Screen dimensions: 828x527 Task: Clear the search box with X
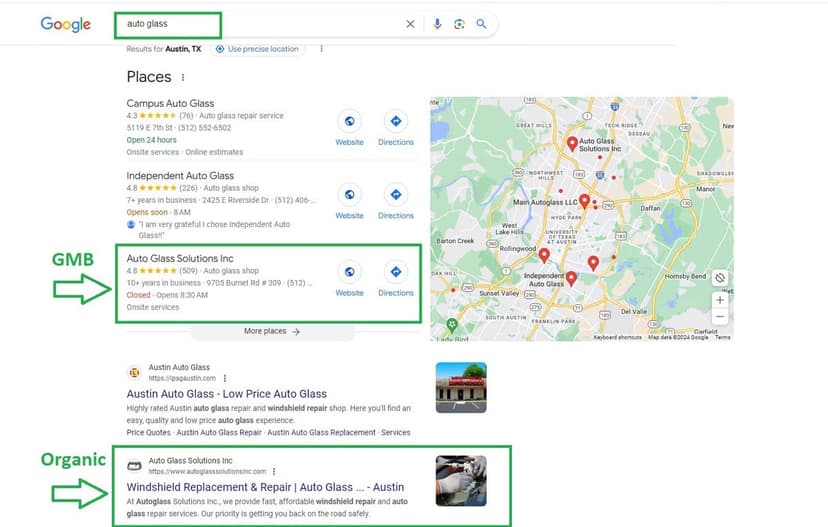coord(410,24)
